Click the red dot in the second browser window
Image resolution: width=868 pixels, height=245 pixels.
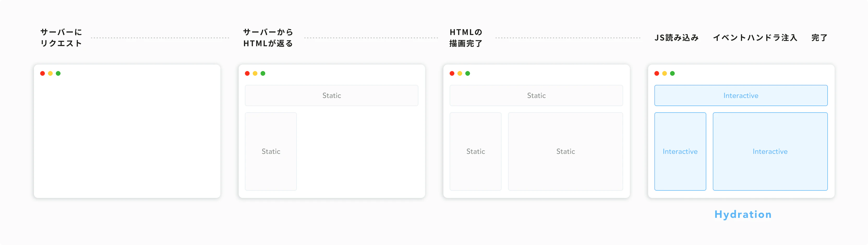click(x=247, y=73)
